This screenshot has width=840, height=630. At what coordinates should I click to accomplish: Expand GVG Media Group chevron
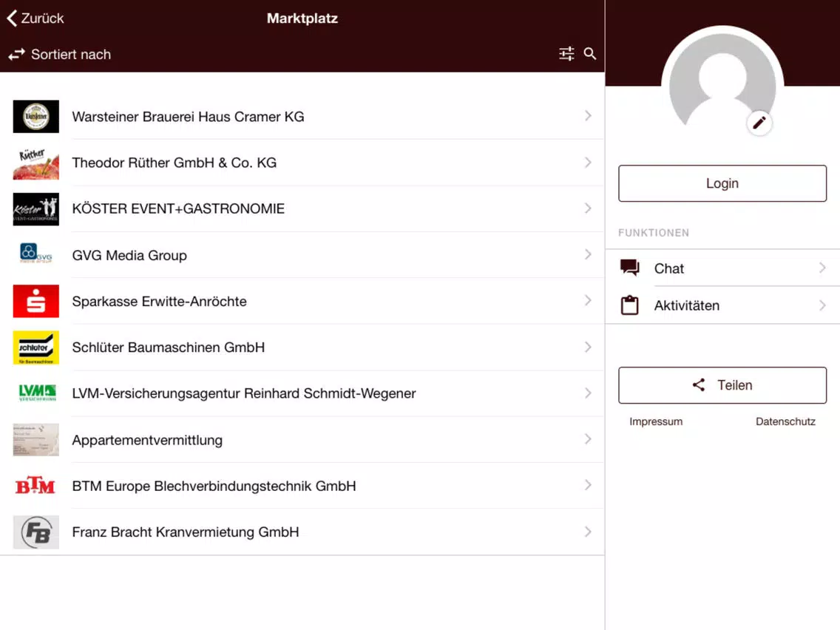click(x=588, y=254)
